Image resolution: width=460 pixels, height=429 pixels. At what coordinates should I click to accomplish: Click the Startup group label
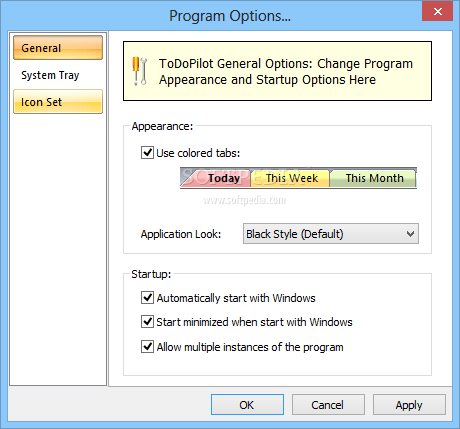tap(151, 274)
